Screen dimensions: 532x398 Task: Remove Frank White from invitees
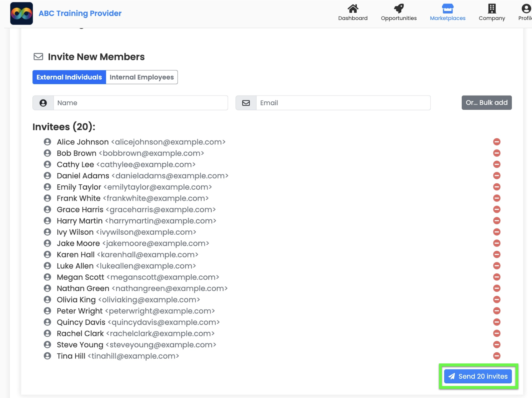497,198
